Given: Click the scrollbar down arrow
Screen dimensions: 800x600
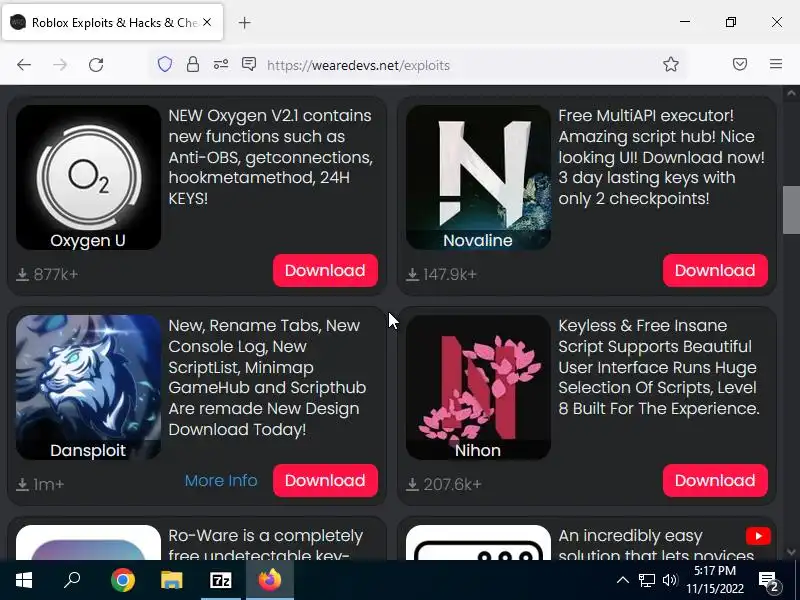Looking at the screenshot, I should pyautogui.click(x=791, y=552).
